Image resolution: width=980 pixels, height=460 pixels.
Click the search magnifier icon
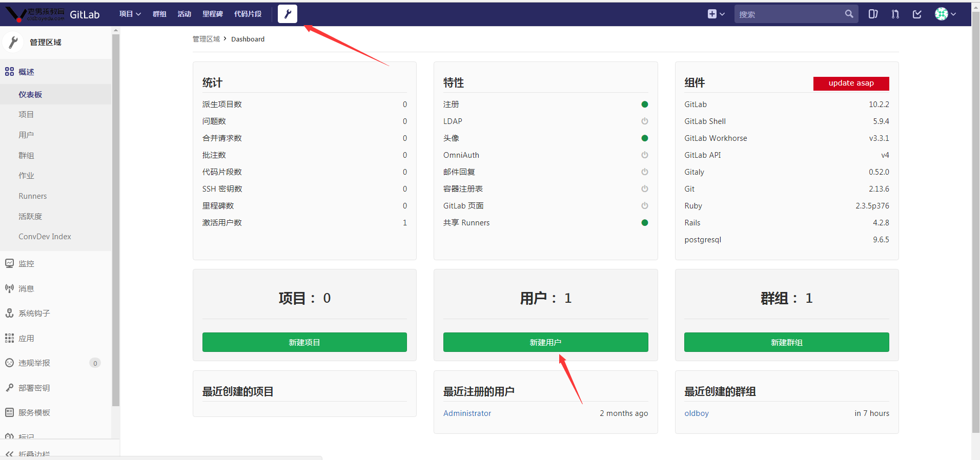tap(849, 14)
